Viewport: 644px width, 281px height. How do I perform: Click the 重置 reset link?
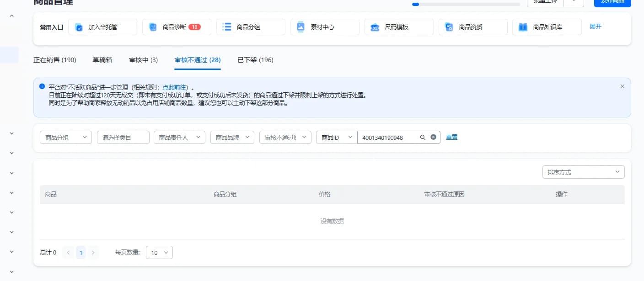[x=451, y=137]
